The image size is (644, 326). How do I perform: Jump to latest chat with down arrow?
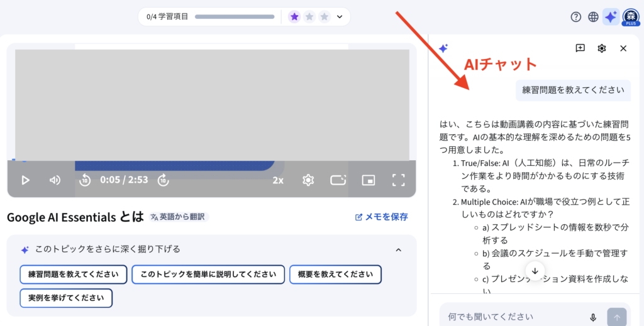point(535,271)
